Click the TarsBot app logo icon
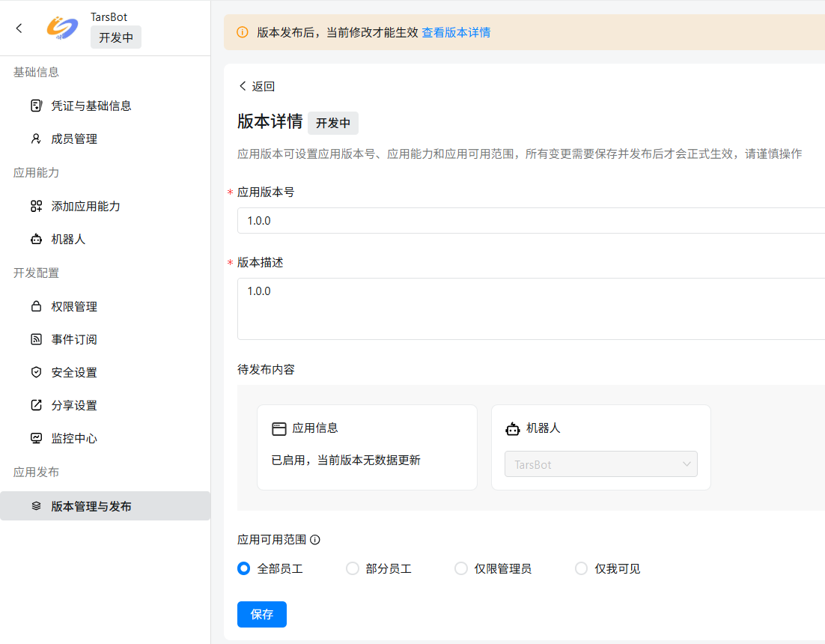Screen dimensions: 825x644 click(x=62, y=28)
